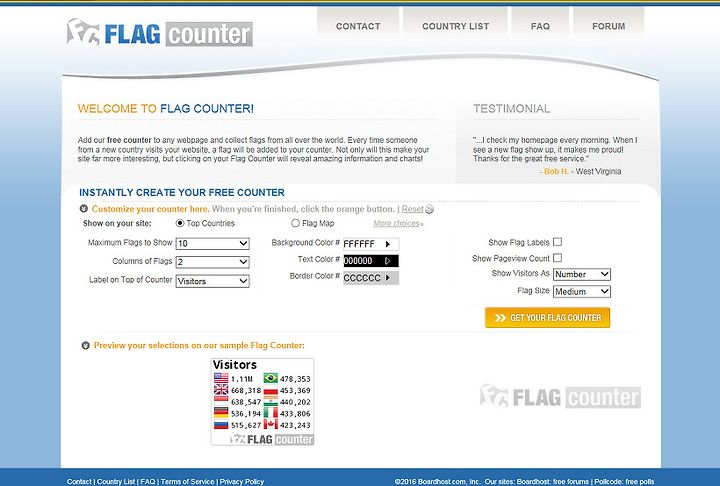This screenshot has height=486, width=720.
Task: Click the Get Your Flag Counter button
Action: pyautogui.click(x=547, y=318)
